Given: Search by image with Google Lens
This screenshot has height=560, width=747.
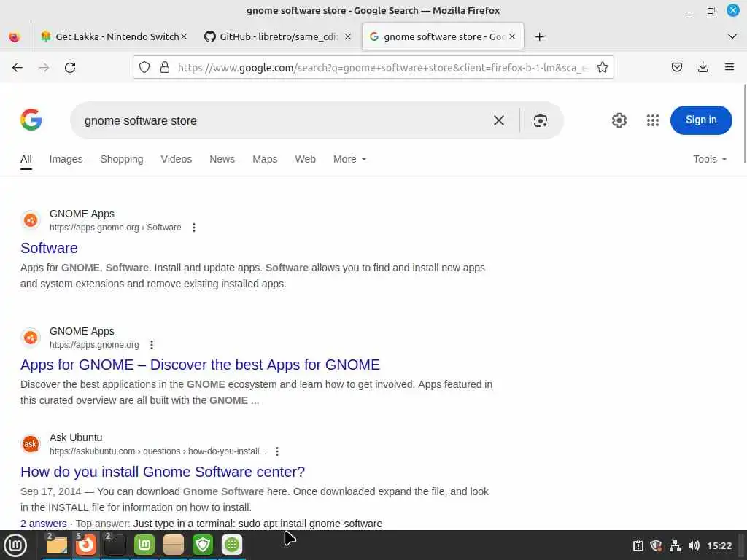Looking at the screenshot, I should 541,120.
